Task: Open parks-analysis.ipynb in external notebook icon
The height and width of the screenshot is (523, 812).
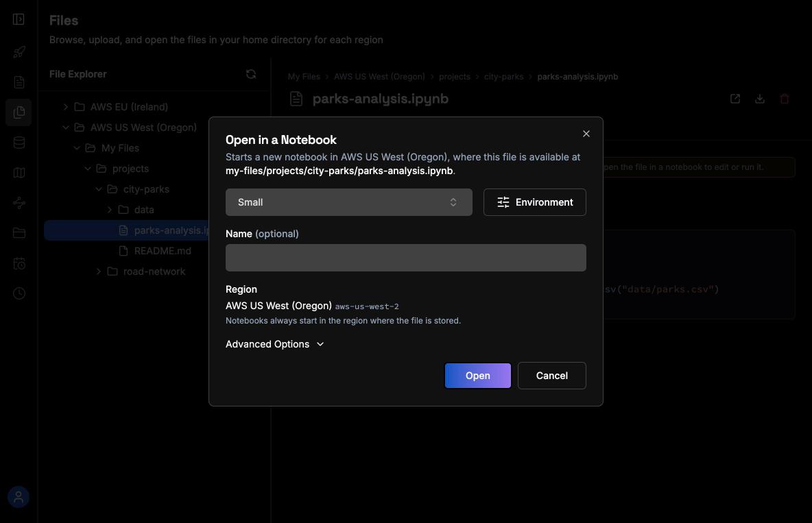Action: click(x=735, y=99)
